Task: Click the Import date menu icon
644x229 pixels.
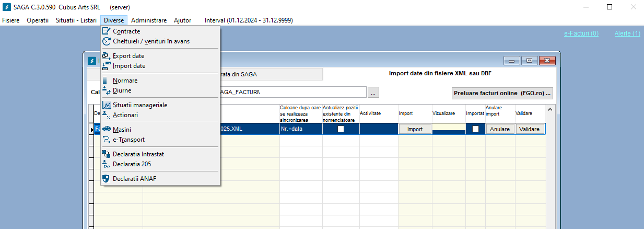Action: pos(107,66)
